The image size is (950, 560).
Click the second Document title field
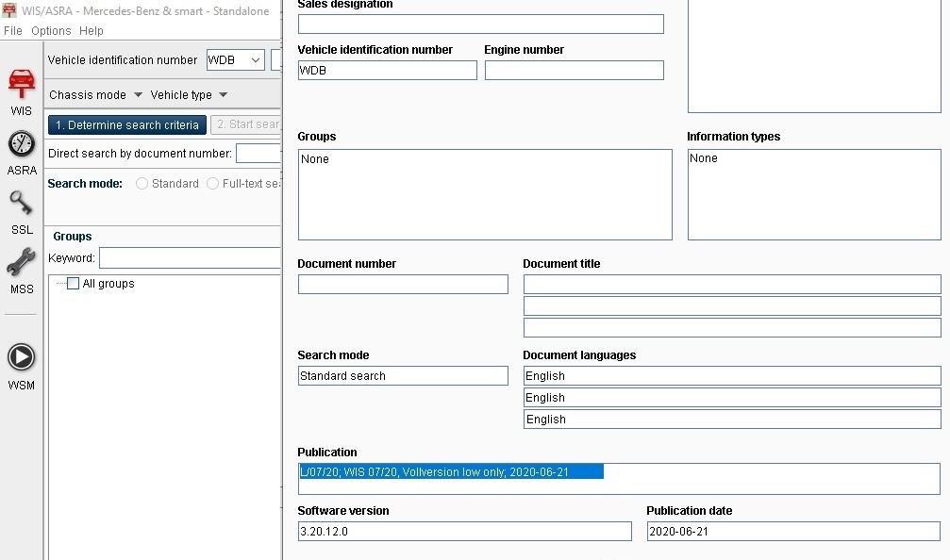click(x=732, y=306)
